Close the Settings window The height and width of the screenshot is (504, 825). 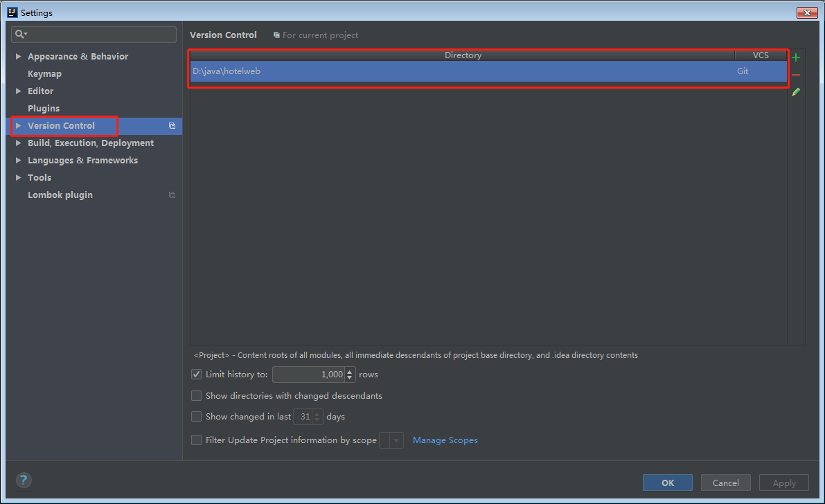pyautogui.click(x=806, y=12)
